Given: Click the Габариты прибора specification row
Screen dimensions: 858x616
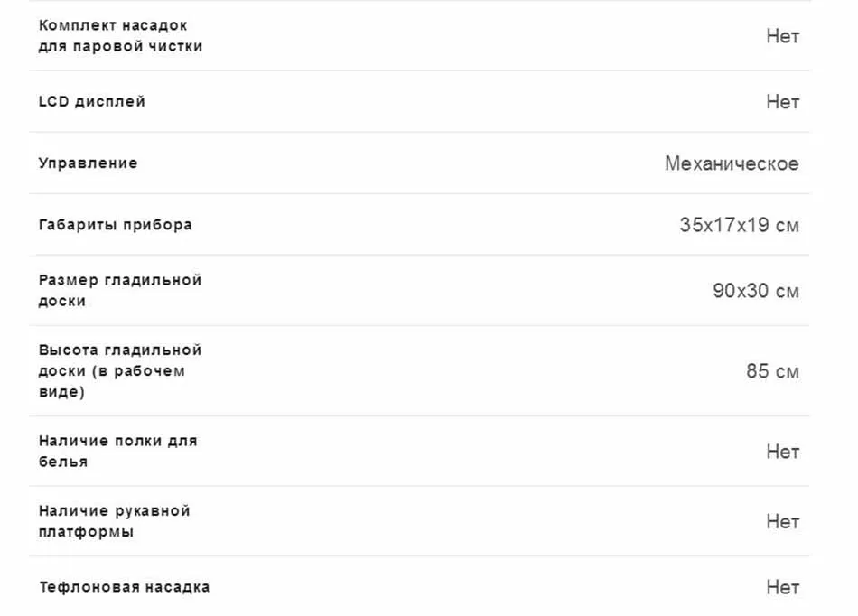Looking at the screenshot, I should 420,224.
